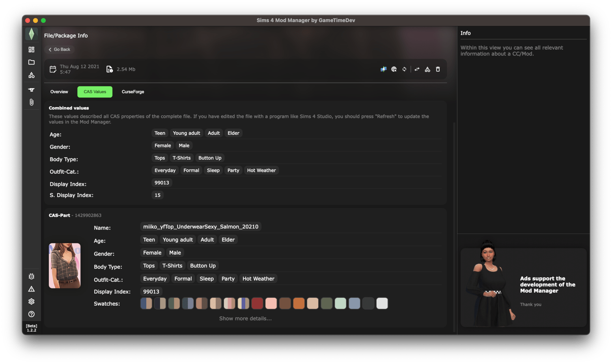Click Button Up tag in CAS-Part Body Type
Image resolution: width=612 pixels, height=364 pixels.
(203, 266)
